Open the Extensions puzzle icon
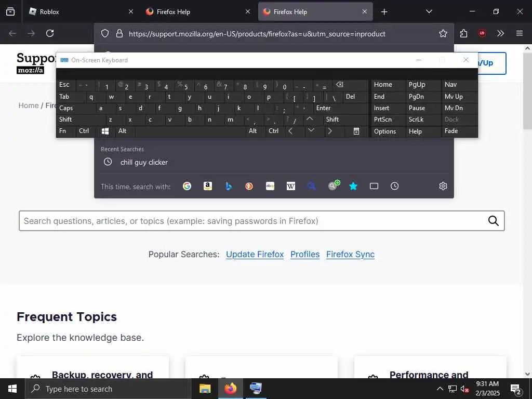The image size is (532, 399). [464, 33]
